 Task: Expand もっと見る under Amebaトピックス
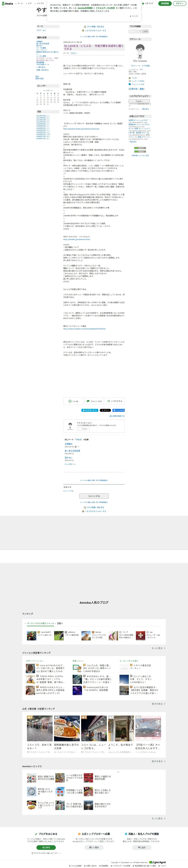click(158, 818)
